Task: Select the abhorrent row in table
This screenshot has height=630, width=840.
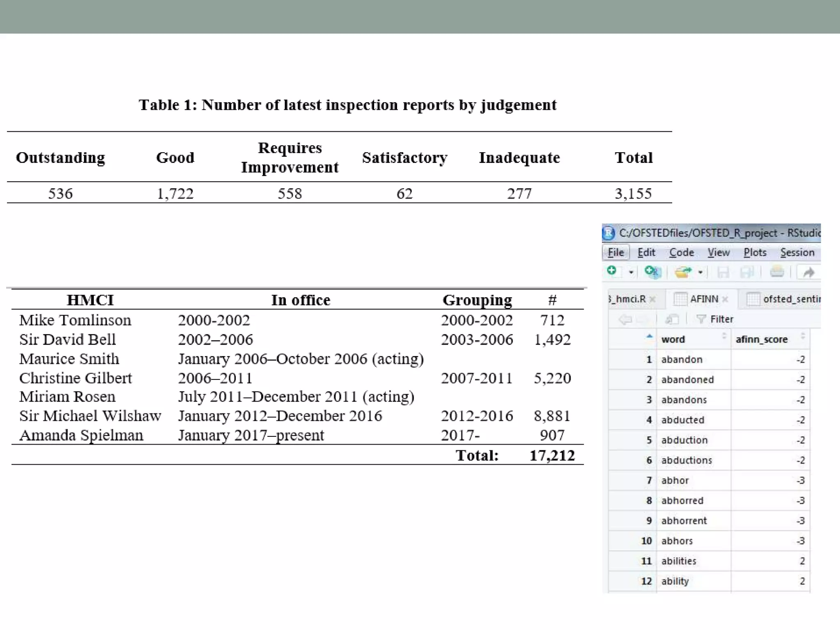Action: point(684,521)
